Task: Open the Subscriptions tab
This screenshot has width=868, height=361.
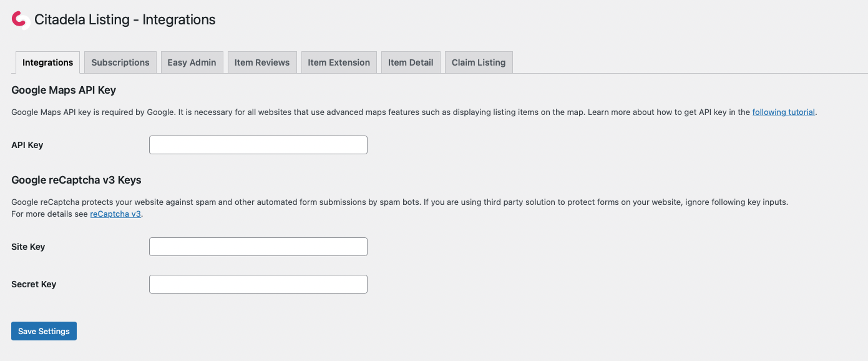Action: pyautogui.click(x=120, y=62)
